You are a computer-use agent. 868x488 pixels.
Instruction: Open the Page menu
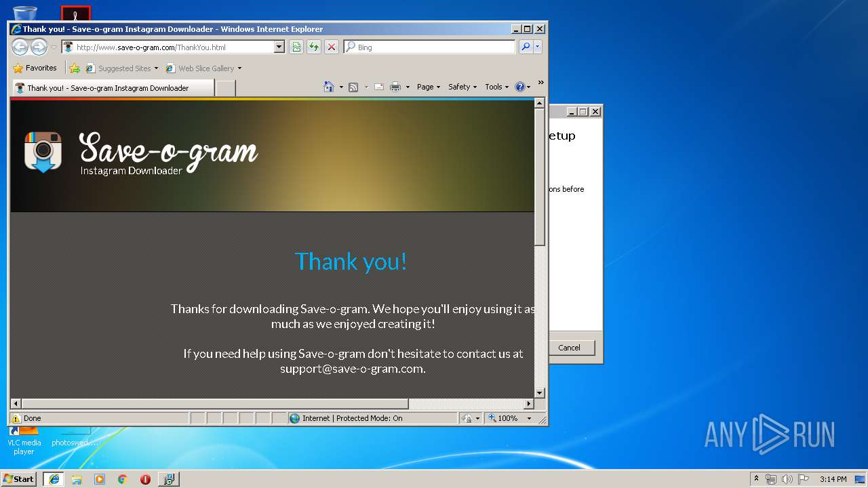pyautogui.click(x=429, y=87)
